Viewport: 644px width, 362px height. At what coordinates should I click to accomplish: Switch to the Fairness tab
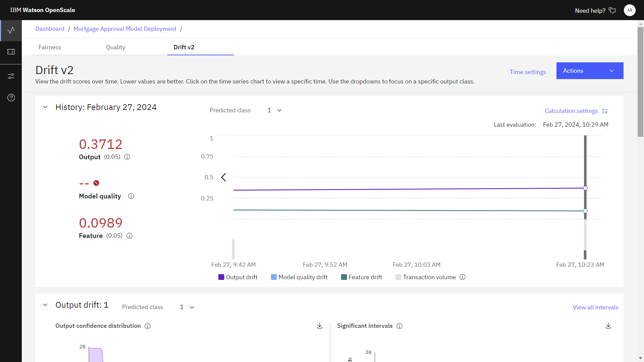(x=65, y=47)
